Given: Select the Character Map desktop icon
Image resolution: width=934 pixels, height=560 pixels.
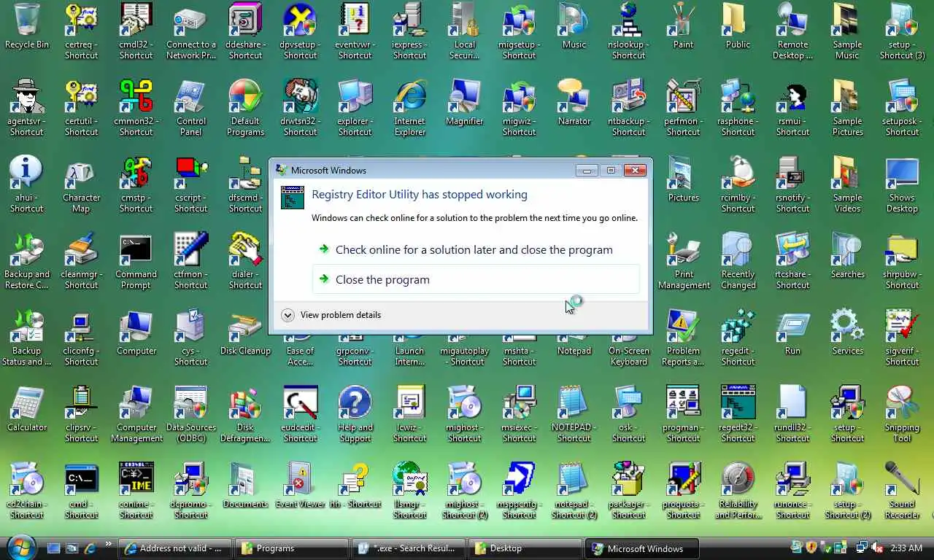Looking at the screenshot, I should [x=81, y=184].
